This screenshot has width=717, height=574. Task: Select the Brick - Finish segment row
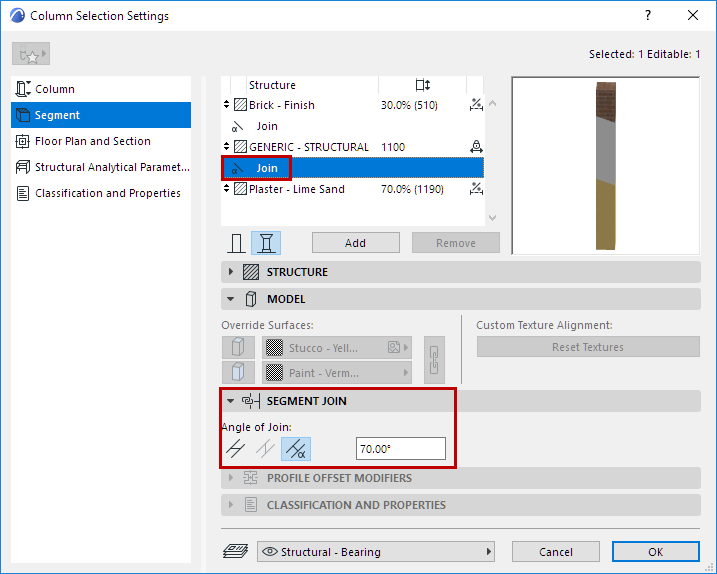352,105
